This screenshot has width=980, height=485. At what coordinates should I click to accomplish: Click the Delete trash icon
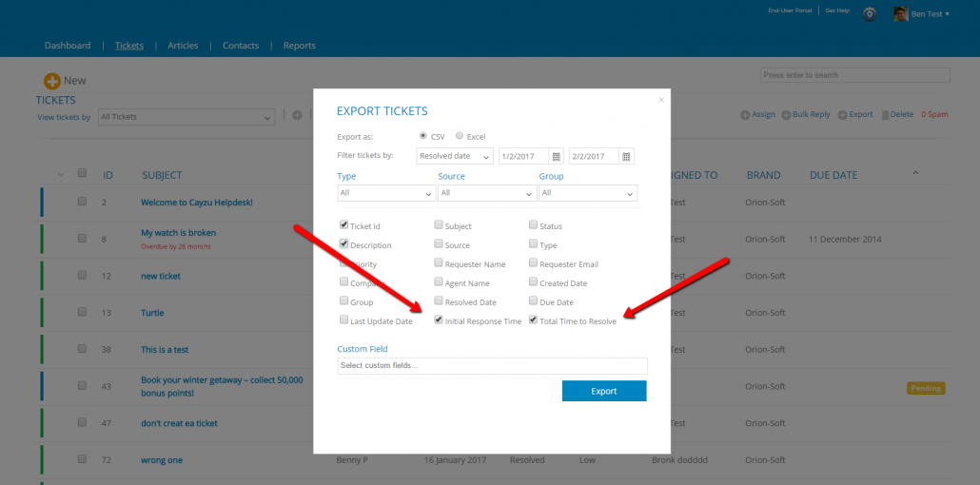click(x=885, y=115)
